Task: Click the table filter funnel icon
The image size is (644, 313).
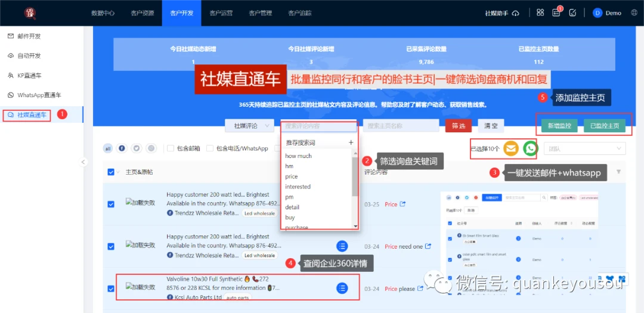Action: tap(618, 172)
